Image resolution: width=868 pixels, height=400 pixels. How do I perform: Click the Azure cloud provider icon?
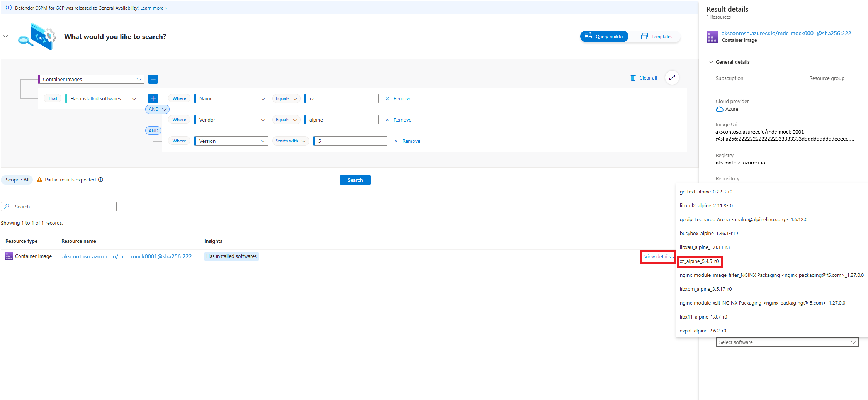(719, 109)
